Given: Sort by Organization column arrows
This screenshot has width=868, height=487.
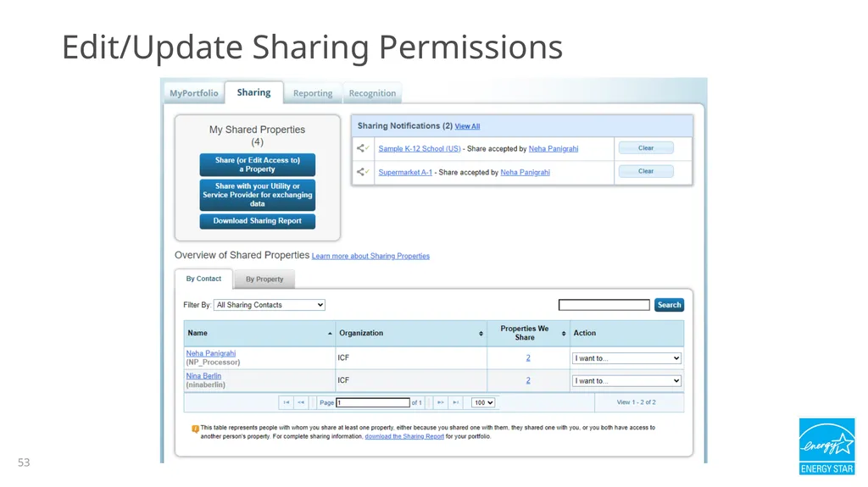Looking at the screenshot, I should click(x=481, y=333).
